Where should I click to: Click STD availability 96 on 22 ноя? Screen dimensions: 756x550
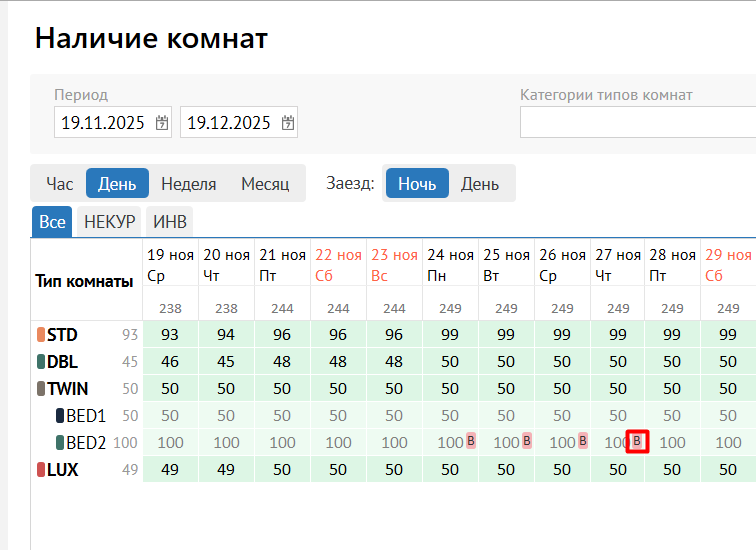coord(338,335)
